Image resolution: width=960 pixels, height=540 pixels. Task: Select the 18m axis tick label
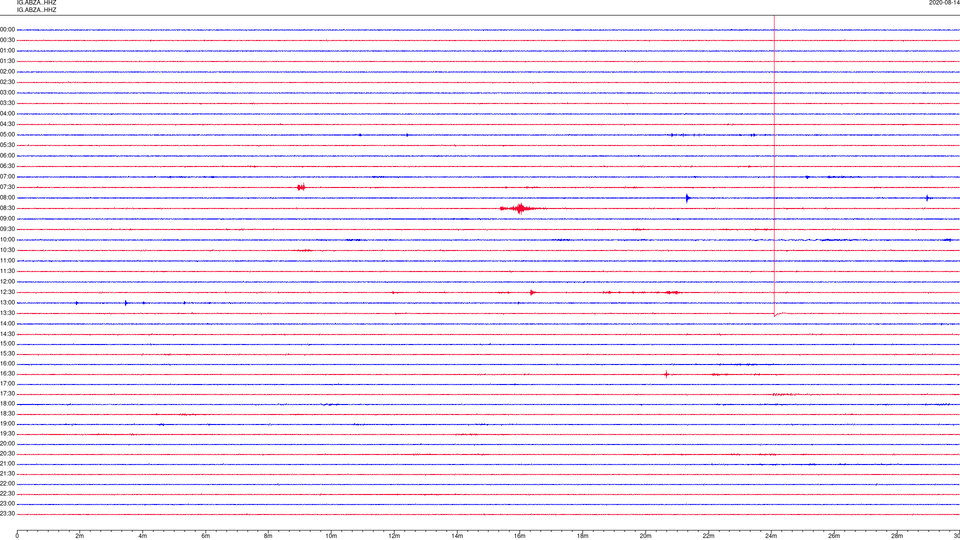[x=583, y=536]
